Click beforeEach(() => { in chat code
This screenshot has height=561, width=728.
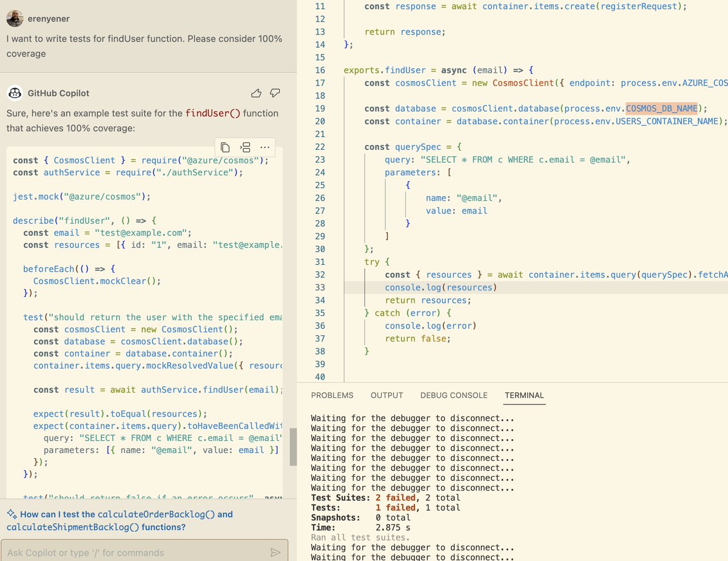tap(69, 269)
